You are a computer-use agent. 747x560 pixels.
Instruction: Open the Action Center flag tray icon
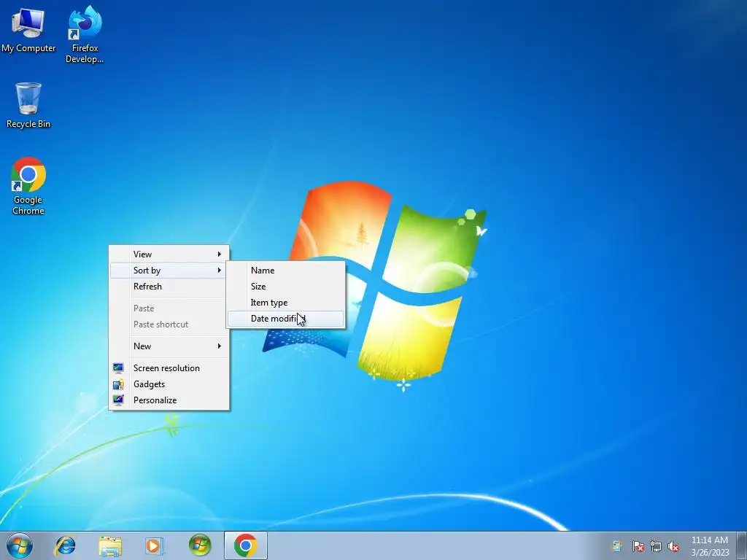(638, 546)
